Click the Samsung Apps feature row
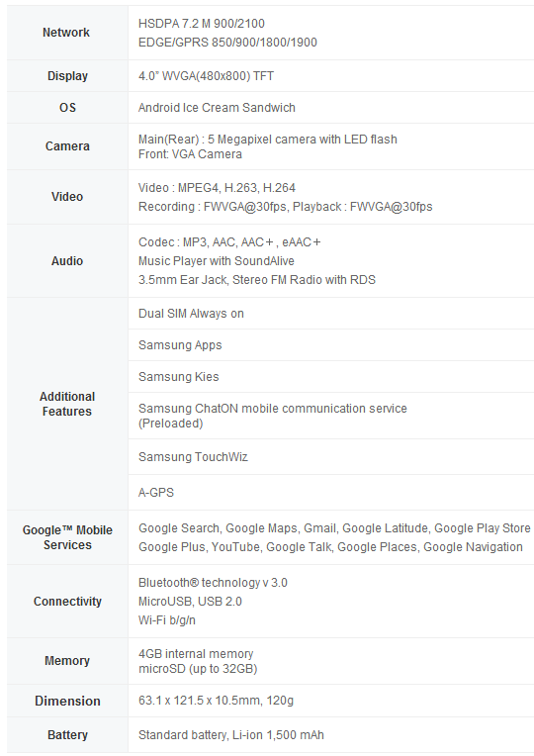The height and width of the screenshot is (756, 534). (331, 345)
